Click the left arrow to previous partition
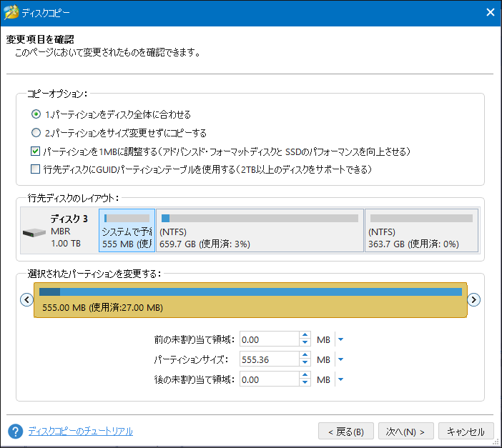502x448 pixels. [x=26, y=300]
